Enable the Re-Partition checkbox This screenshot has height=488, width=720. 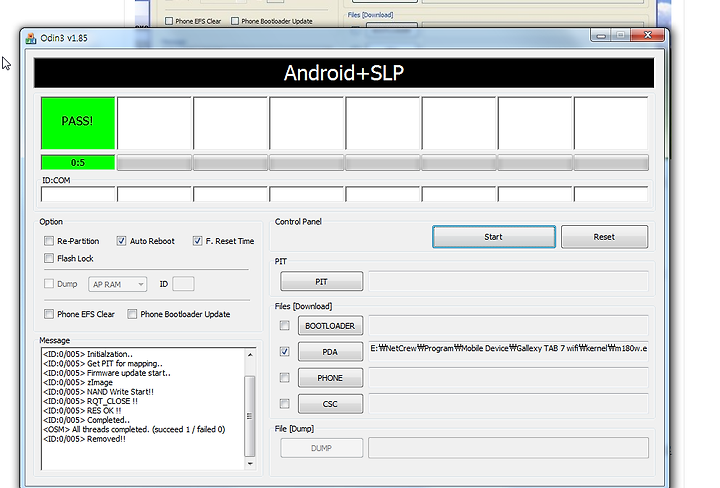(x=49, y=241)
